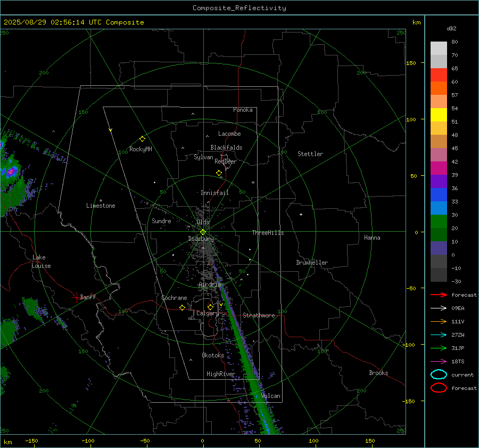Click the cyan current ellipse legend icon
This screenshot has width=479, height=448.
[439, 374]
